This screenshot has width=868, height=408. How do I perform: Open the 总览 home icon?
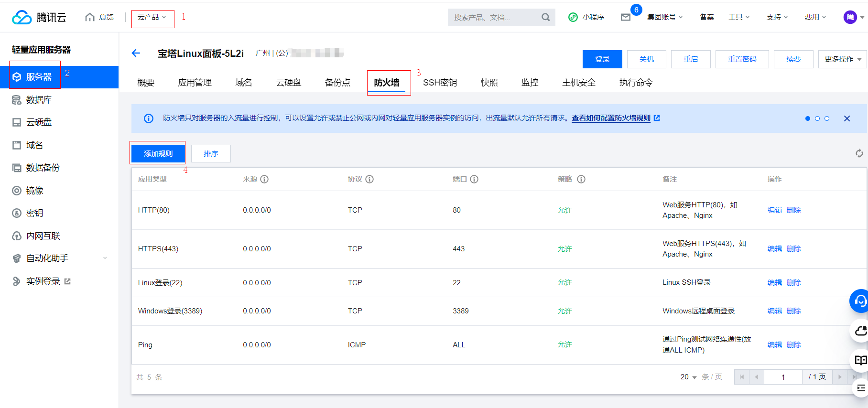point(90,17)
